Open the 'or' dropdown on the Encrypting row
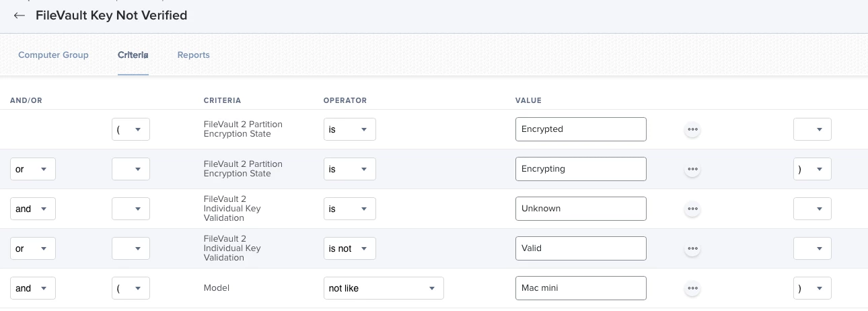This screenshot has height=311, width=868. tap(32, 169)
